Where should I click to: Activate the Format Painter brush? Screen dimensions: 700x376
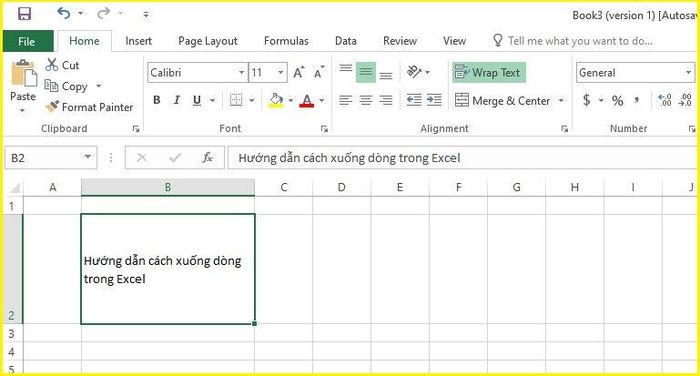[52, 107]
